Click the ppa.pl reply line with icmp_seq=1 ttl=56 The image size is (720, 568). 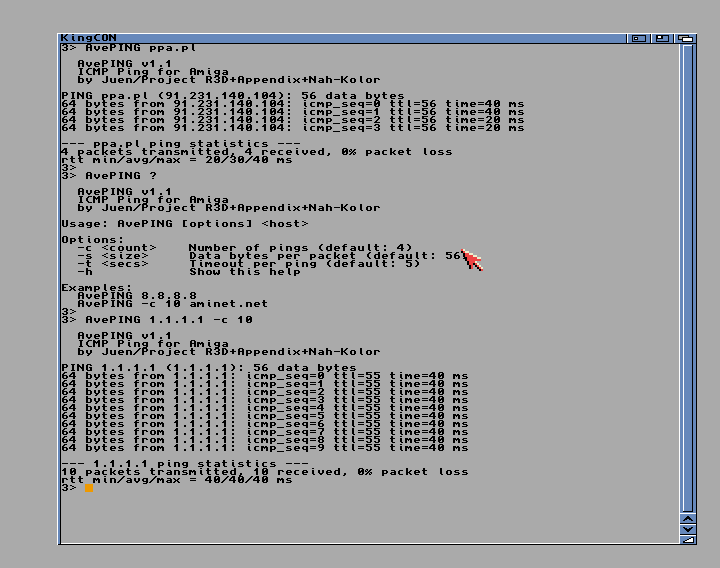[x=292, y=112]
